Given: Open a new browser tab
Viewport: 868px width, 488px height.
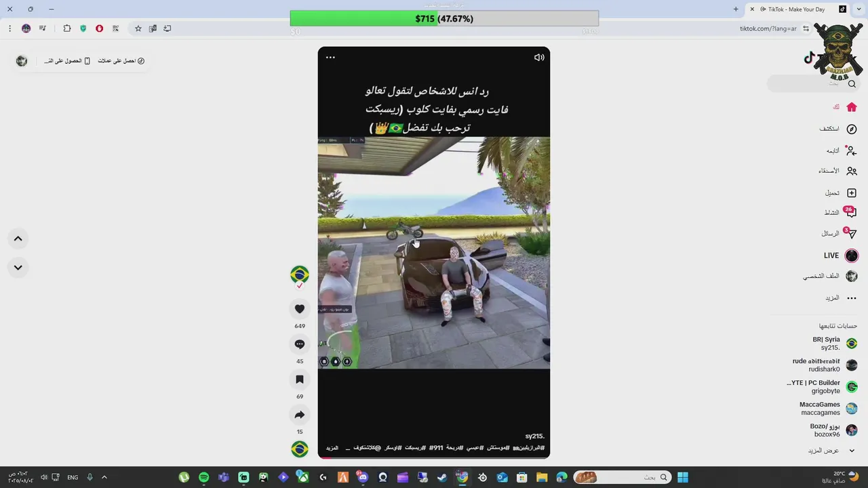Looking at the screenshot, I should click(x=736, y=9).
